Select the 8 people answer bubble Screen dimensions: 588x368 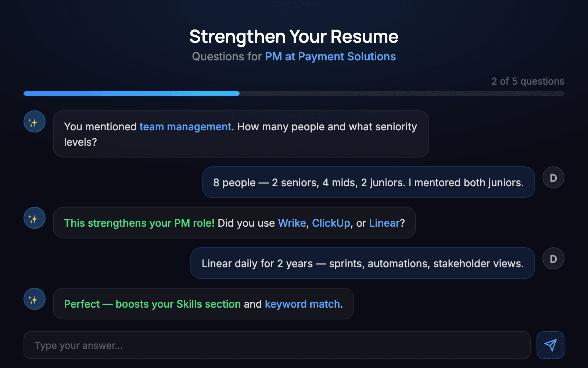pos(368,182)
